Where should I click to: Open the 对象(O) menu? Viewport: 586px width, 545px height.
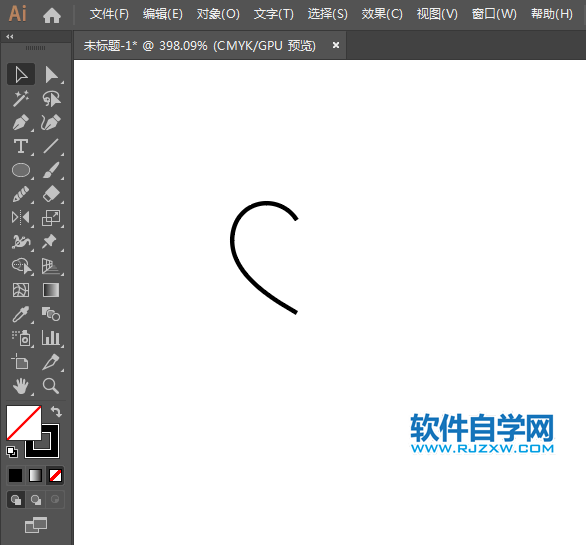218,14
